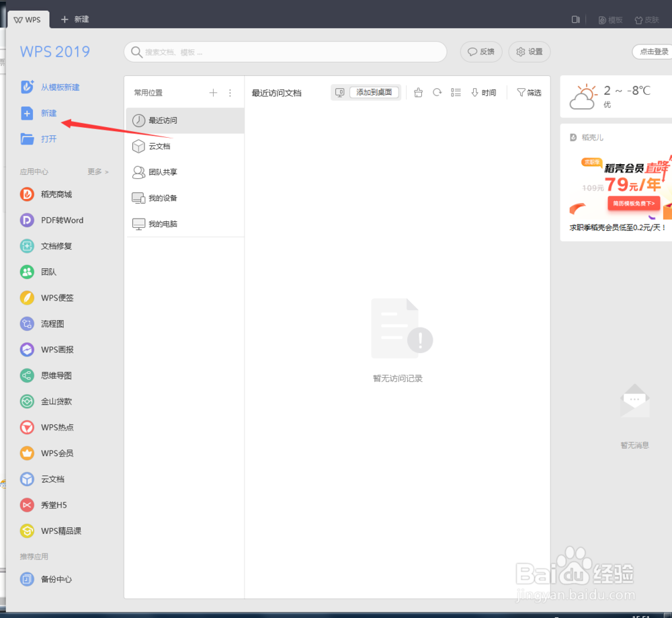Viewport: 672px width, 618px height.
Task: Select the WPS home tab
Action: coord(28,20)
